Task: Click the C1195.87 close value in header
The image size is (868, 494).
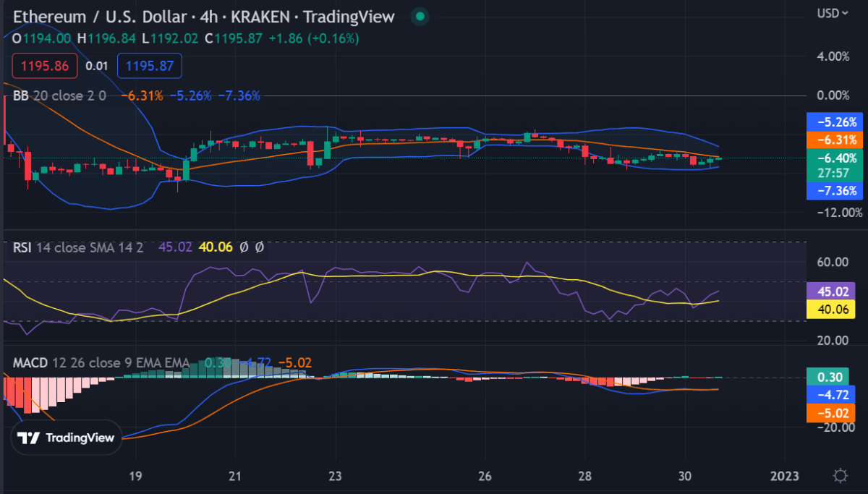Action: point(234,38)
